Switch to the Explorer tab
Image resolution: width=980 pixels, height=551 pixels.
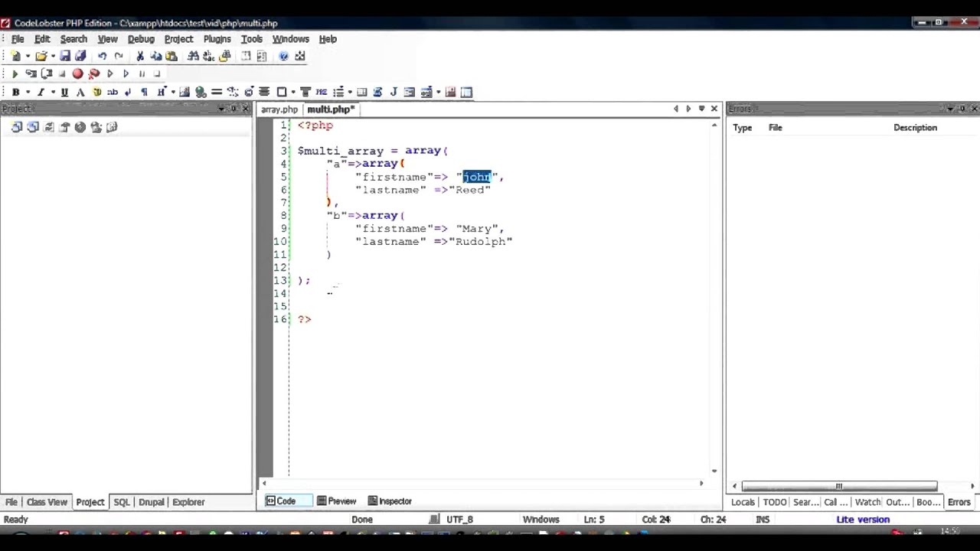[188, 502]
